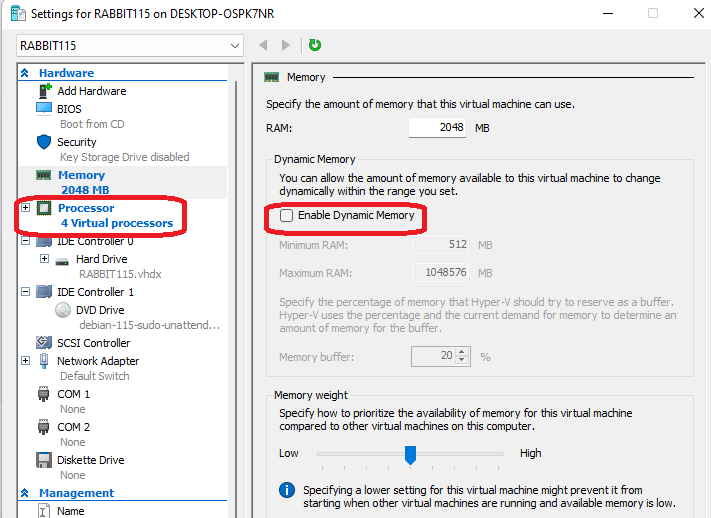Collapse the IDE Controller 1 node
Viewport: 711px width, 518px height.
(x=26, y=292)
